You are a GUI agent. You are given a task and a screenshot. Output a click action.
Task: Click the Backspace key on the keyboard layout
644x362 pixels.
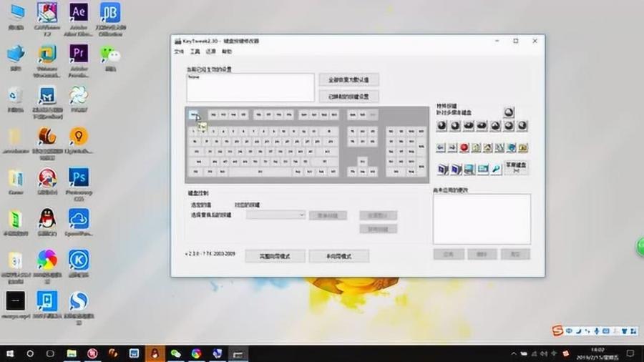pyautogui.click(x=329, y=132)
